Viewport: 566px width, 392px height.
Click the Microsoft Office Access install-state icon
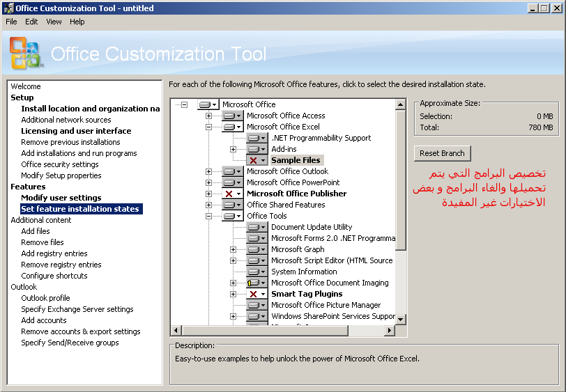pyautogui.click(x=233, y=116)
